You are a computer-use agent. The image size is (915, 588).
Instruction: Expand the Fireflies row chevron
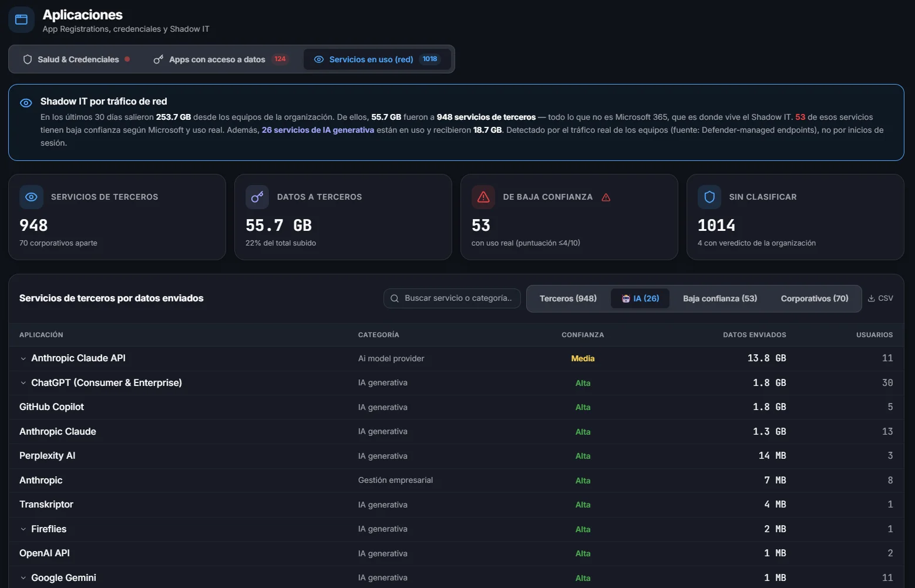pyautogui.click(x=23, y=529)
